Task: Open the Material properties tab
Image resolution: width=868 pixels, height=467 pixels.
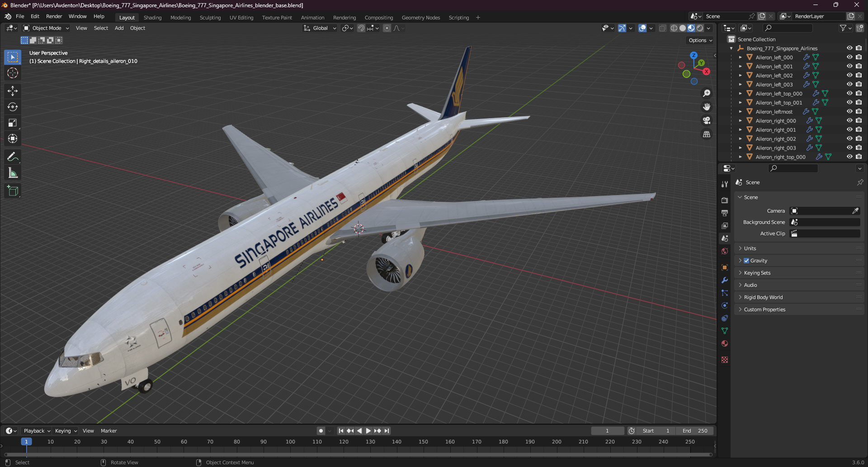Action: (725, 343)
